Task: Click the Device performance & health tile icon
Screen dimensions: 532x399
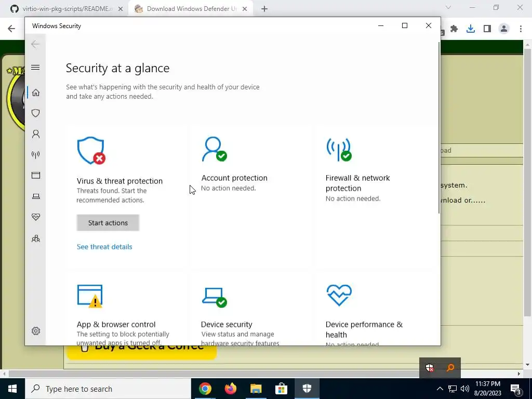Action: (x=339, y=295)
